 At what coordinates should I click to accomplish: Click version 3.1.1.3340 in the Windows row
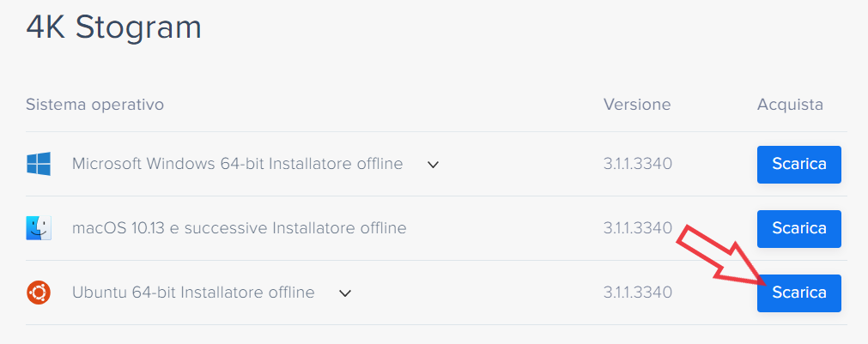point(637,164)
